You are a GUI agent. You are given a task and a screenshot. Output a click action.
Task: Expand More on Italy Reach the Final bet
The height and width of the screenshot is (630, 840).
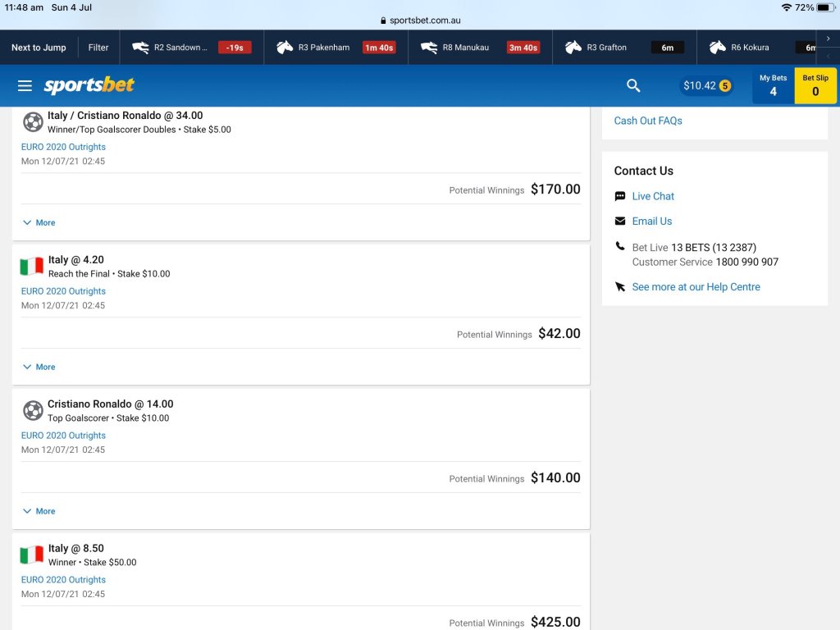coord(39,367)
